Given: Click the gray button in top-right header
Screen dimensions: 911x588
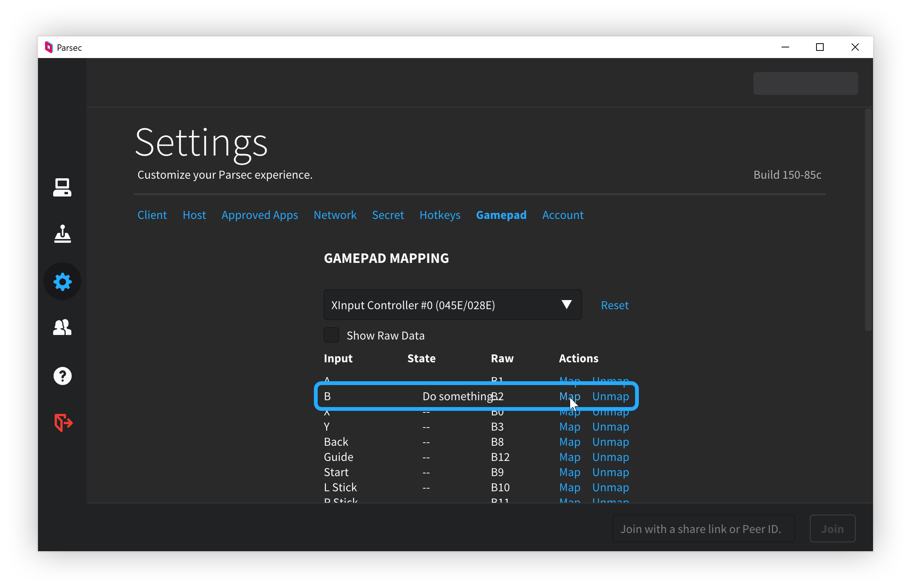Looking at the screenshot, I should [805, 83].
